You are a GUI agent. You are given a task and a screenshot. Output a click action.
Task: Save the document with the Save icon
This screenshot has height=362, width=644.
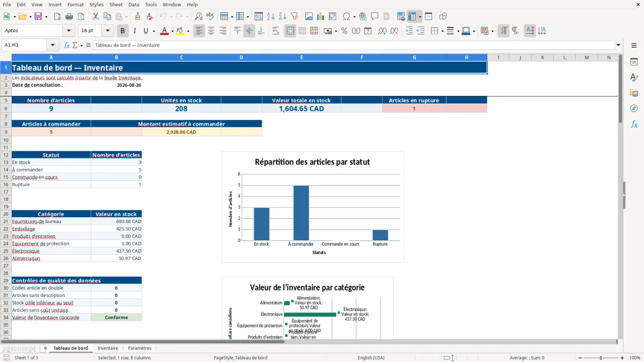pyautogui.click(x=38, y=17)
